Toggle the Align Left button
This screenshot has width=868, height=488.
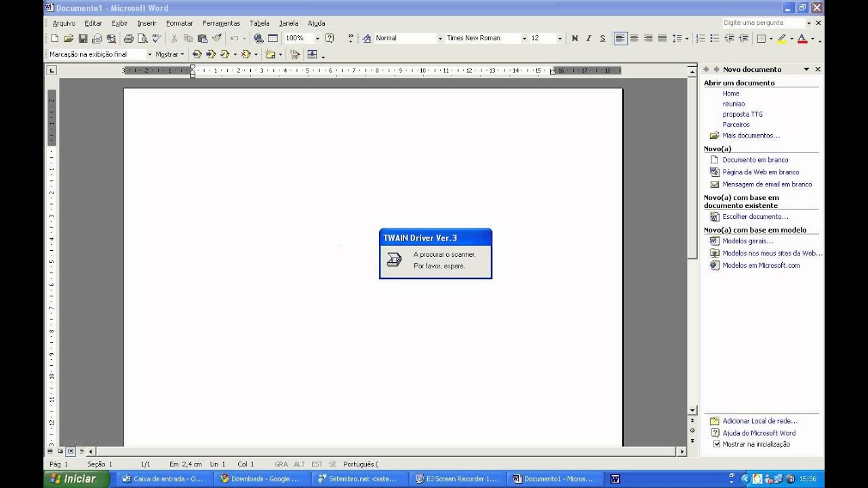pyautogui.click(x=620, y=39)
